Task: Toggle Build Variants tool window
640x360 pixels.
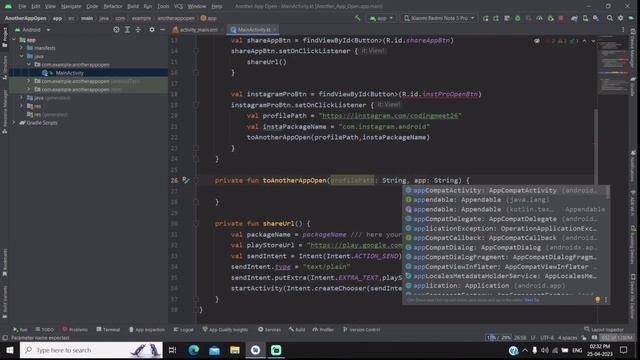Action: [4, 302]
